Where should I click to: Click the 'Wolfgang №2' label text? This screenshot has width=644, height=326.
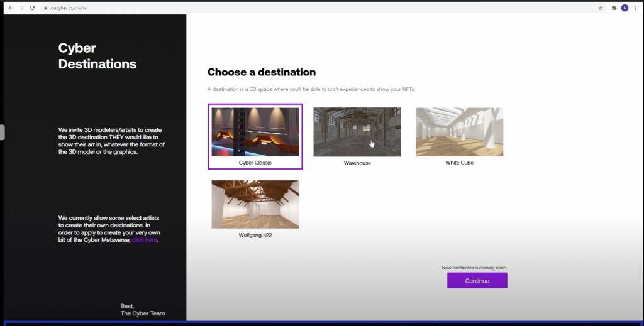coord(255,236)
